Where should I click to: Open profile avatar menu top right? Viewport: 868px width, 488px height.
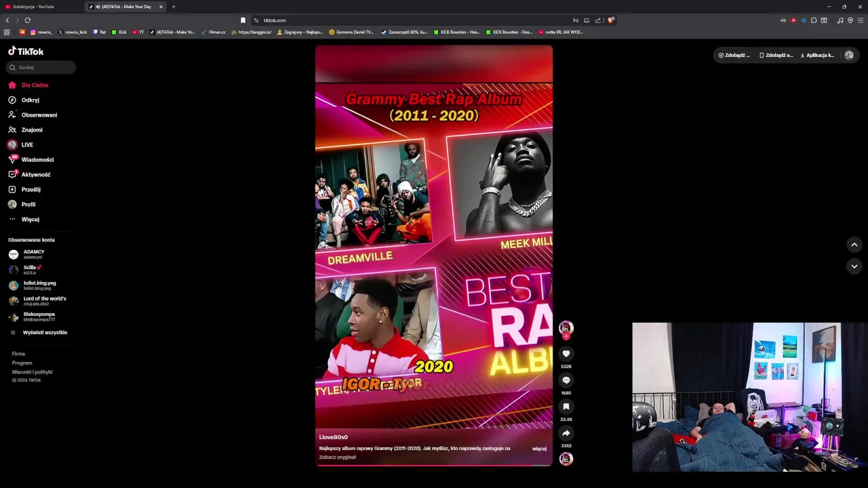849,56
